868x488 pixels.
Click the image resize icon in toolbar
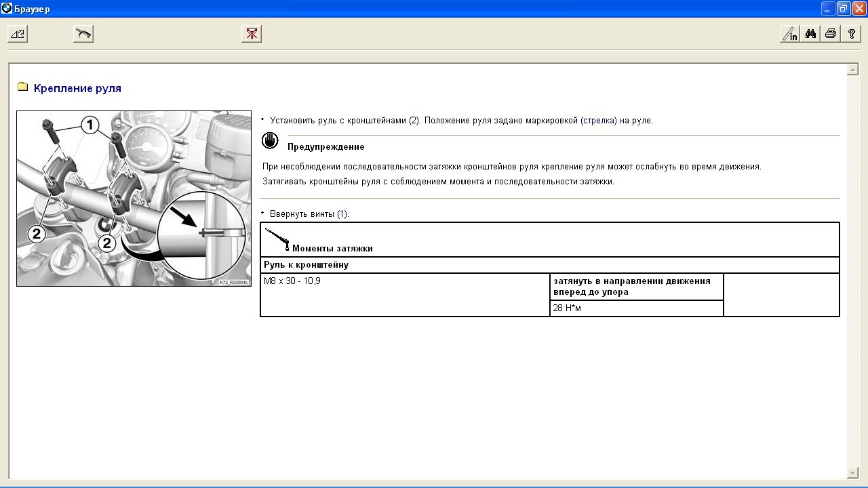coord(18,34)
